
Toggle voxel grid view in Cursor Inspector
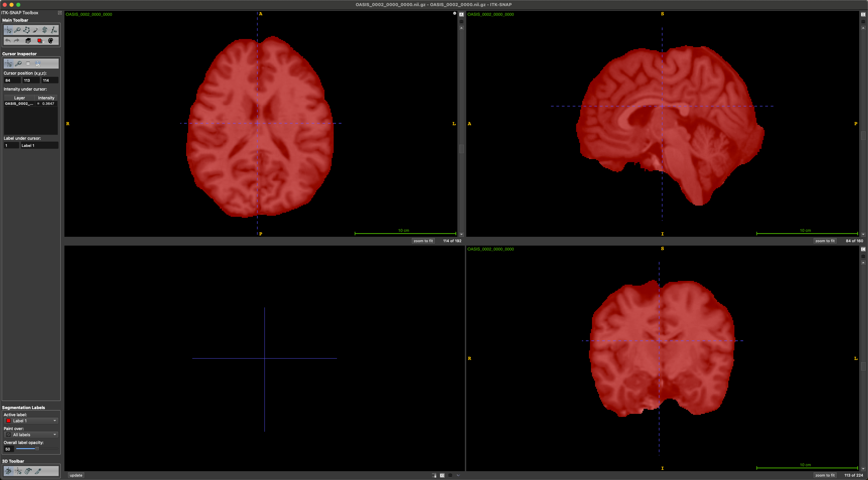click(28, 63)
